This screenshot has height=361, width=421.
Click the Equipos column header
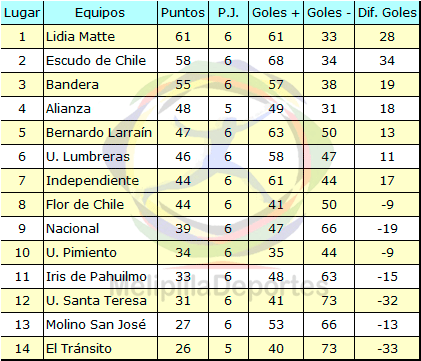[x=100, y=13]
